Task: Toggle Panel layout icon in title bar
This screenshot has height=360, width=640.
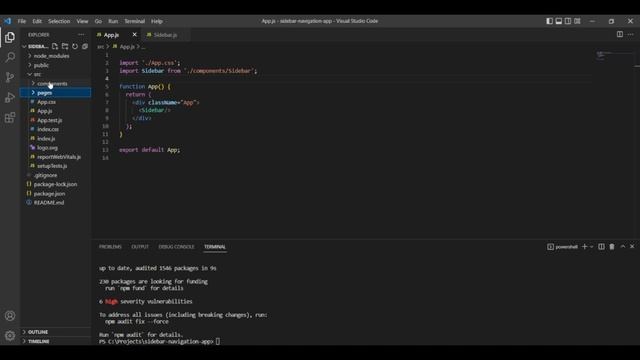Action: pos(559,21)
